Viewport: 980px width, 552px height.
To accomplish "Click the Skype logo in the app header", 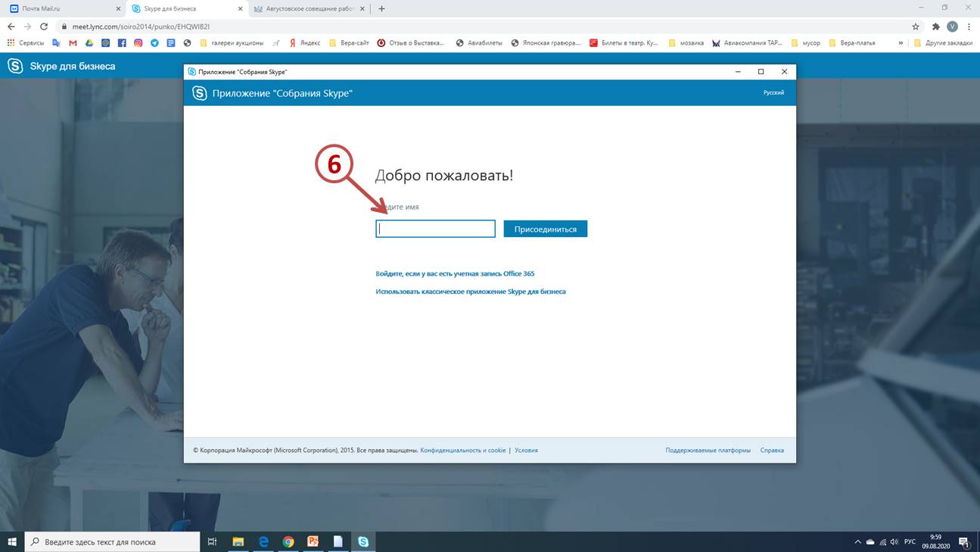I will [x=200, y=93].
